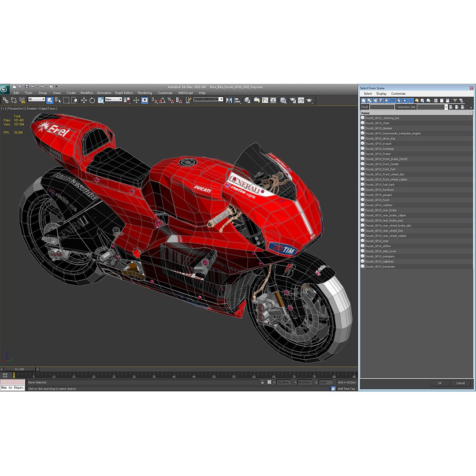Open the selection filter 'All' dropdown
Viewport: 476px width, 476px height.
[x=37, y=99]
